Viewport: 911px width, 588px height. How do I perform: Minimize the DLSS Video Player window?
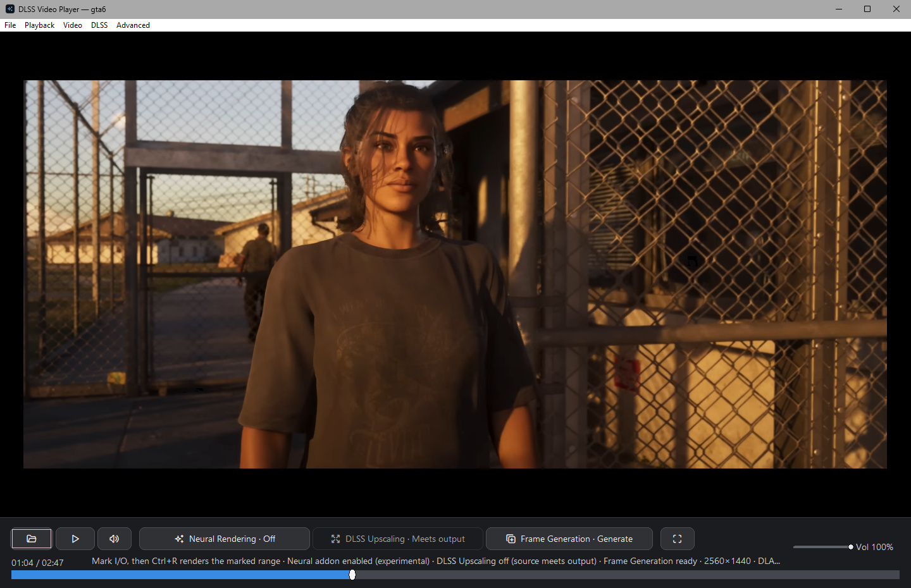[x=839, y=9]
